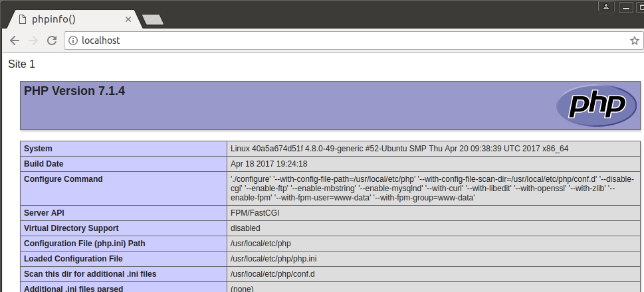Click the 'PHP Version 7.1.4' heading
Screen dimensions: 644x292
point(74,91)
